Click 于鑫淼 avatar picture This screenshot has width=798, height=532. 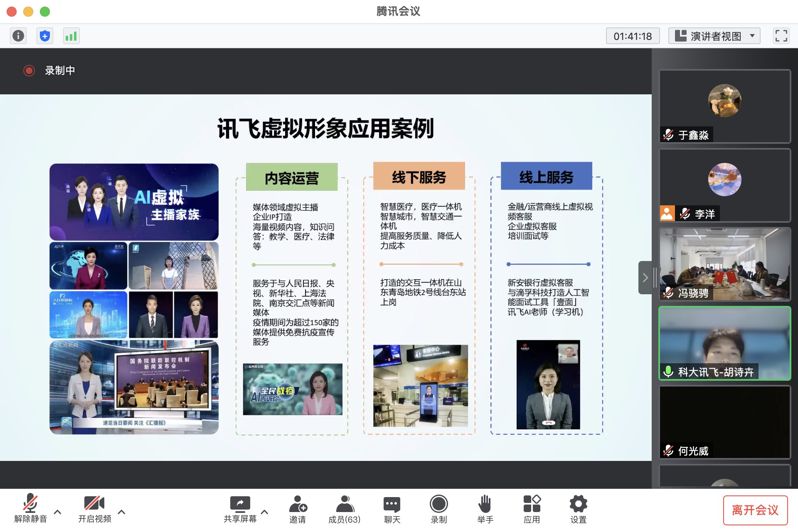click(724, 101)
